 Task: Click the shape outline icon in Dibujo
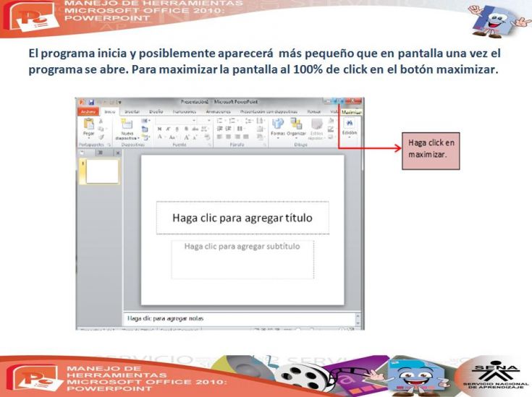tap(331, 129)
